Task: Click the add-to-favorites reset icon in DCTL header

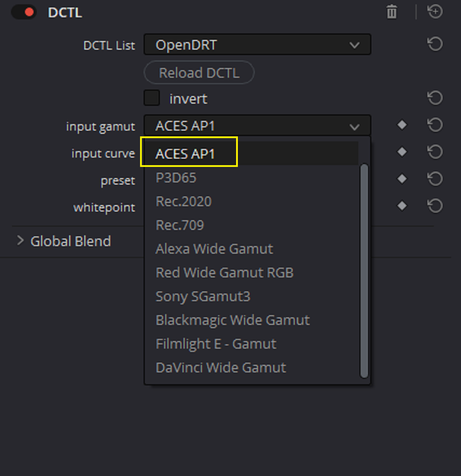Action: click(435, 12)
